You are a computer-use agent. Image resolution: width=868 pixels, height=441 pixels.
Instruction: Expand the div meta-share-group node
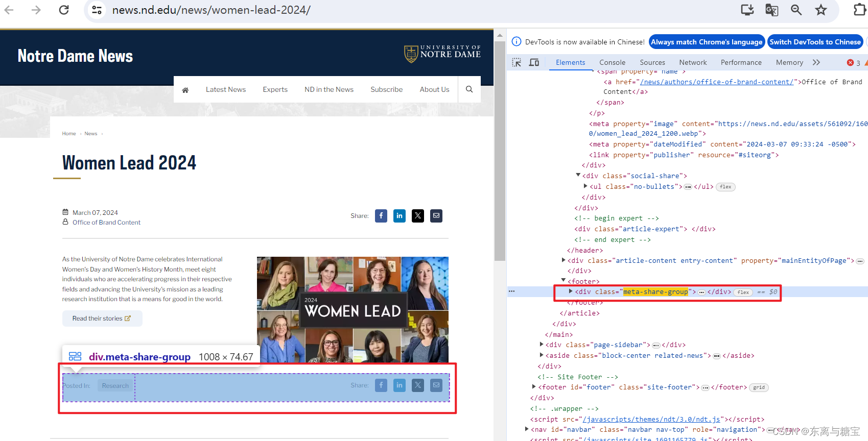[x=571, y=291]
